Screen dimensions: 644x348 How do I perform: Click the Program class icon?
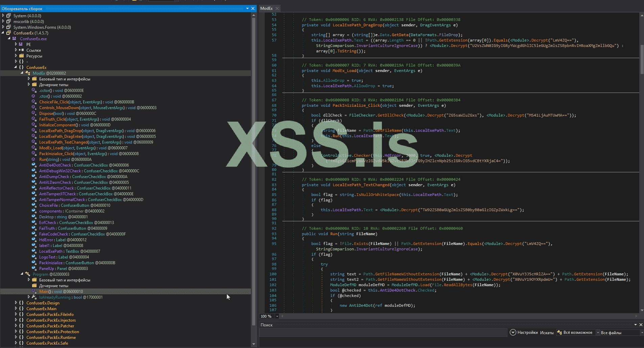click(28, 274)
